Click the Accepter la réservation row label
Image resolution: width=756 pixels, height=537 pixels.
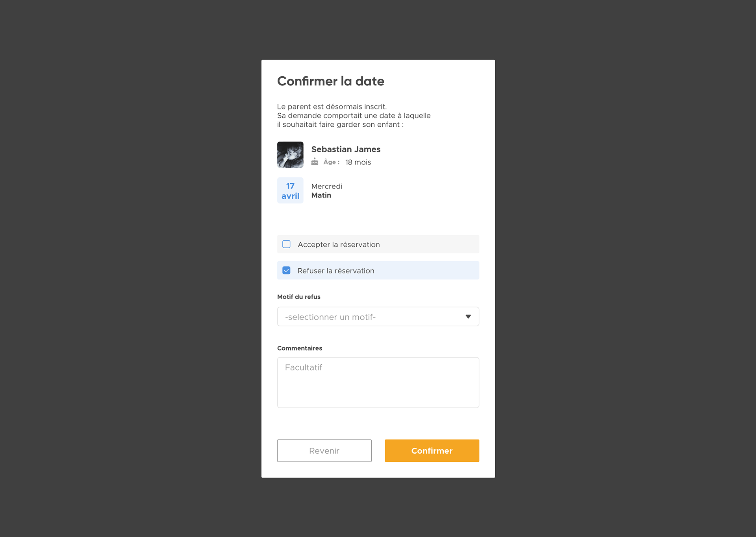tap(339, 244)
